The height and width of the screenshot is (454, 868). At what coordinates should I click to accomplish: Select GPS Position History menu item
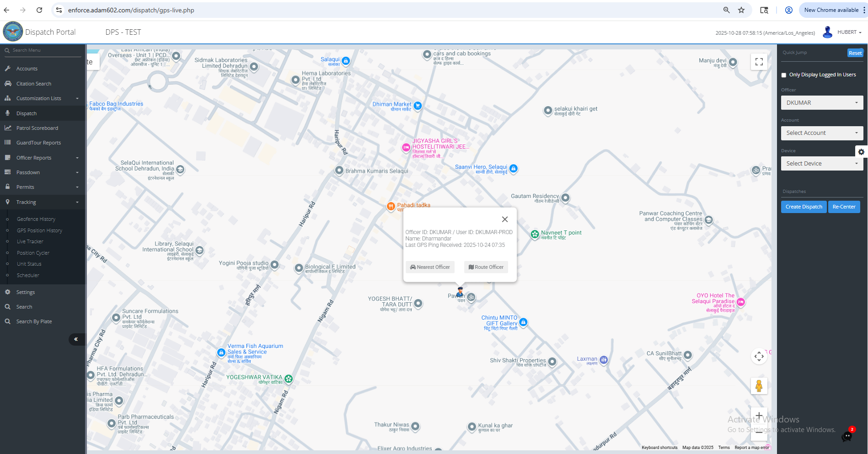point(40,230)
